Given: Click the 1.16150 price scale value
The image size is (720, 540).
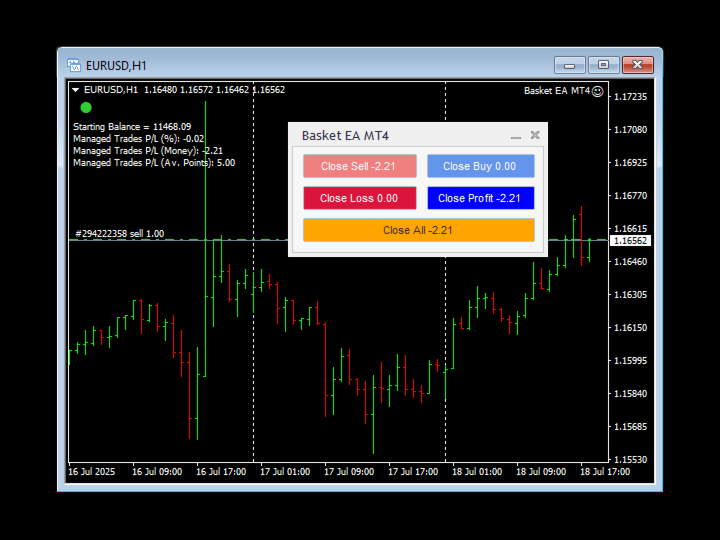Looking at the screenshot, I should point(630,328).
